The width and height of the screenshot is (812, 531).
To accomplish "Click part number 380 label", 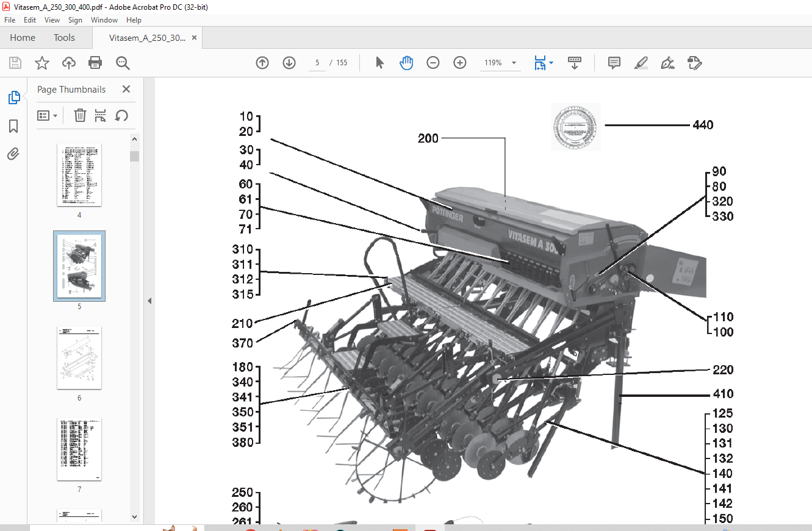I will [x=242, y=442].
